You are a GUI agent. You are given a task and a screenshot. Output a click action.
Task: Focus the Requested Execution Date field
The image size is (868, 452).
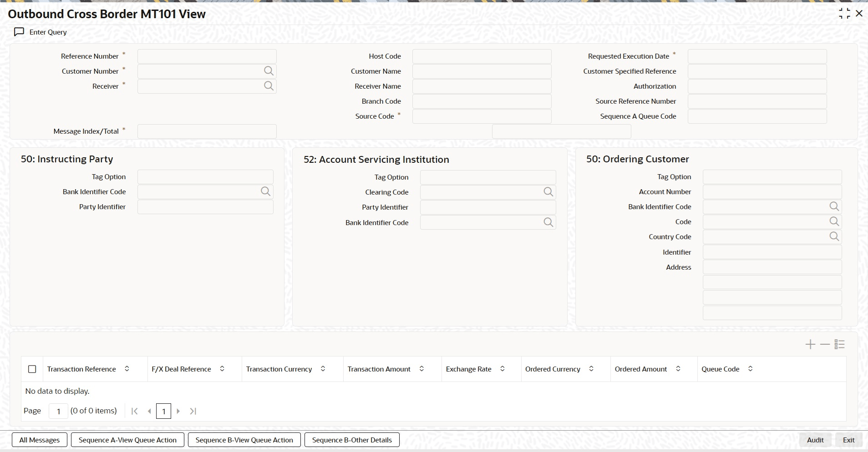757,56
